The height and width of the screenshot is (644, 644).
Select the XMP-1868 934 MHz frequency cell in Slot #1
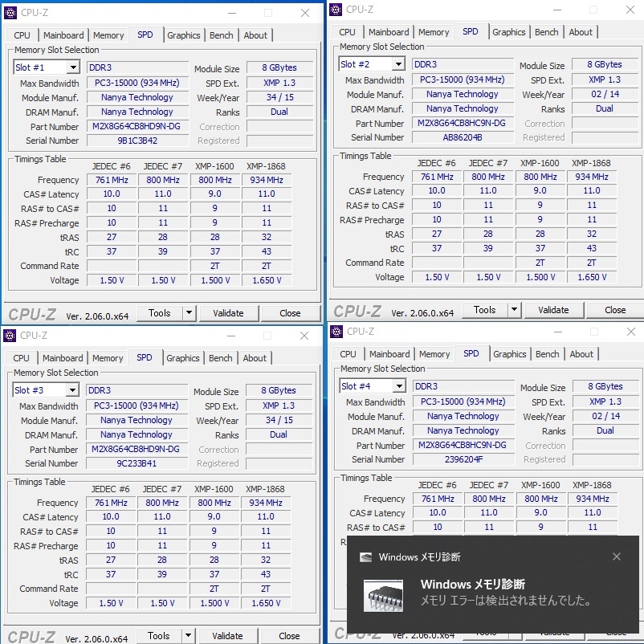(267, 180)
